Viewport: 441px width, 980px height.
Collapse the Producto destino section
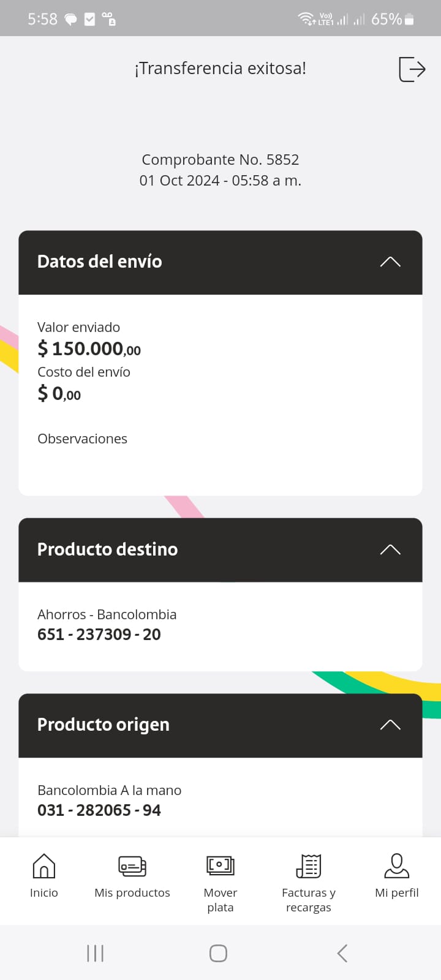pos(390,549)
